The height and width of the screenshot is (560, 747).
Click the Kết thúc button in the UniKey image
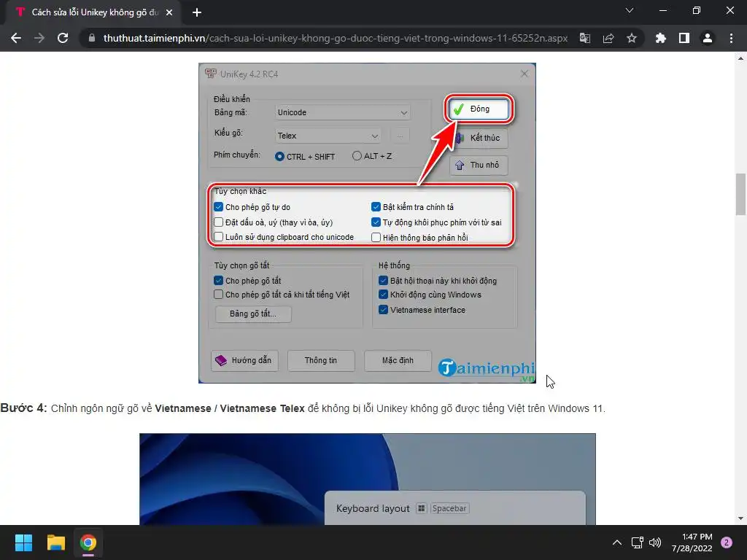(x=479, y=138)
